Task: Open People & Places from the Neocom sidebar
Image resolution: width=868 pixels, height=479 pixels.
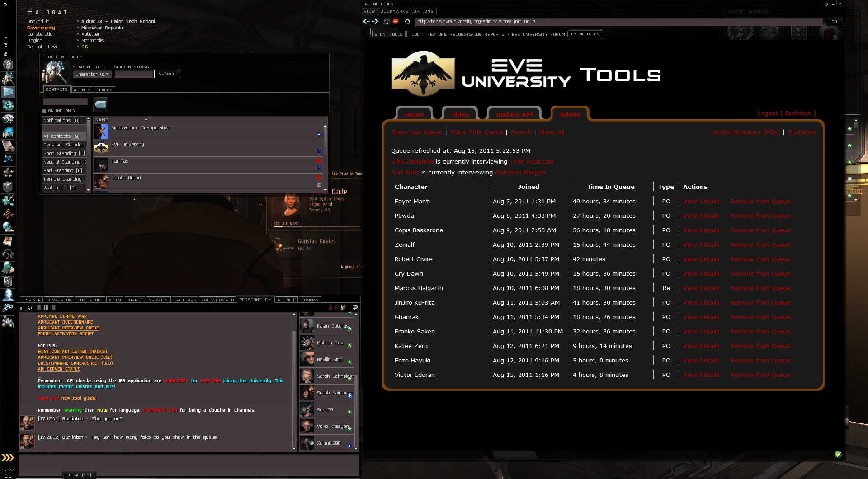Action: (8, 78)
